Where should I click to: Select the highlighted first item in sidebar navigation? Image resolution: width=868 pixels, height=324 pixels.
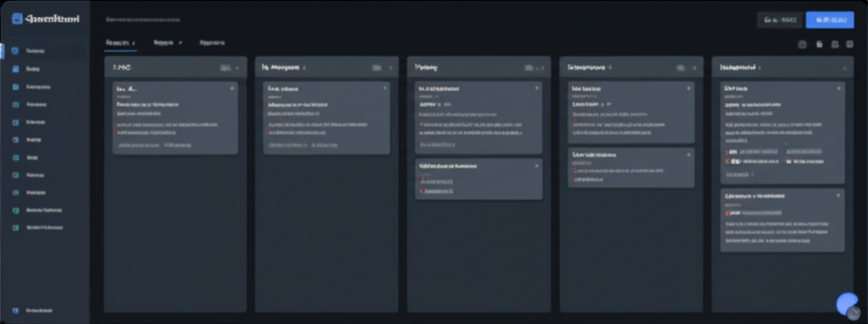pyautogui.click(x=45, y=51)
